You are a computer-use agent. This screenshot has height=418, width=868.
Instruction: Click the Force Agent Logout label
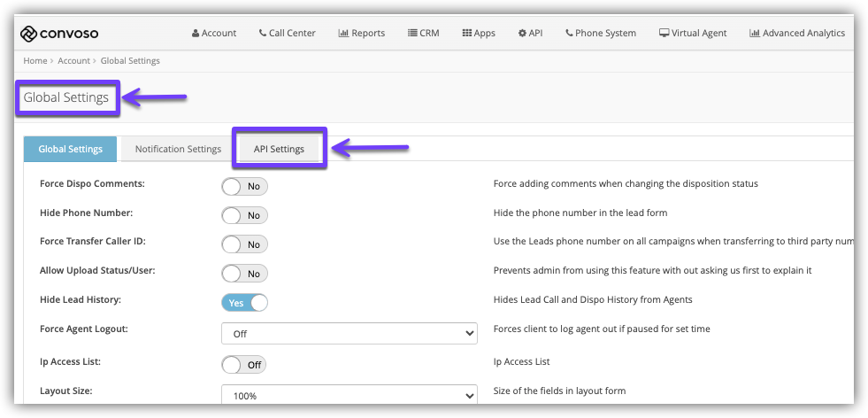coord(84,329)
